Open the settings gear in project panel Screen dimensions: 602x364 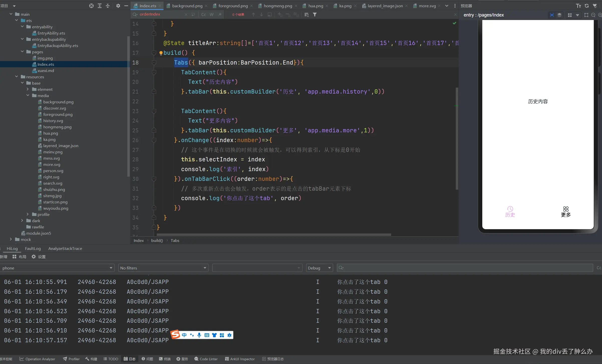pos(118,6)
